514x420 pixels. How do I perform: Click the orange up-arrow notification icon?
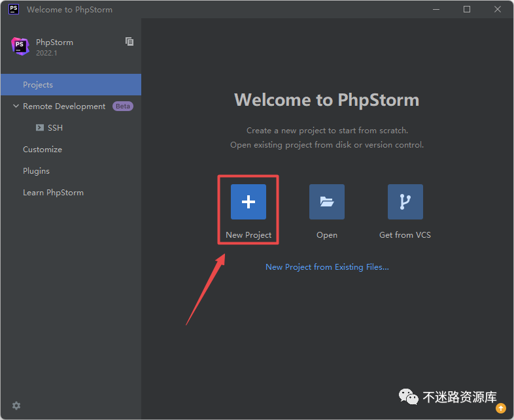point(500,408)
